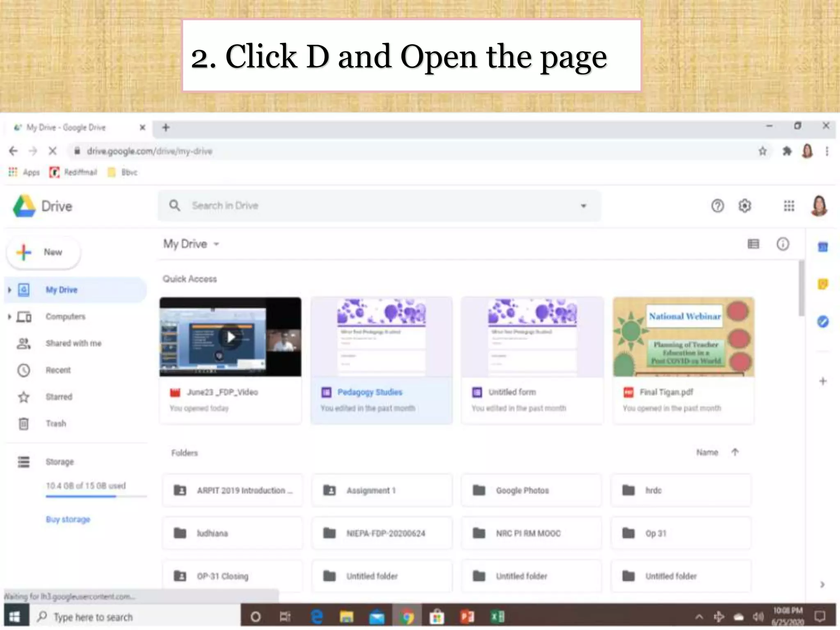Open the June23_FDP_Video thumbnail
840x630 pixels.
coord(230,337)
